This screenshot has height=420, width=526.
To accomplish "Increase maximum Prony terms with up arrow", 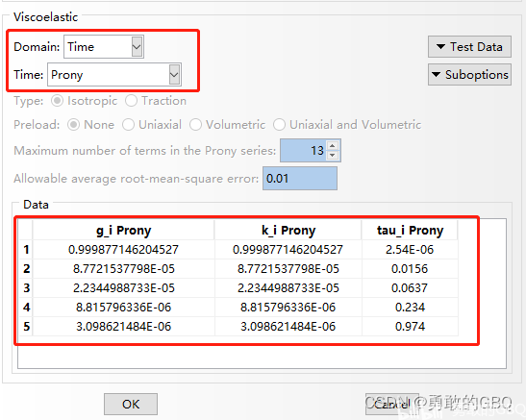I will 333,145.
